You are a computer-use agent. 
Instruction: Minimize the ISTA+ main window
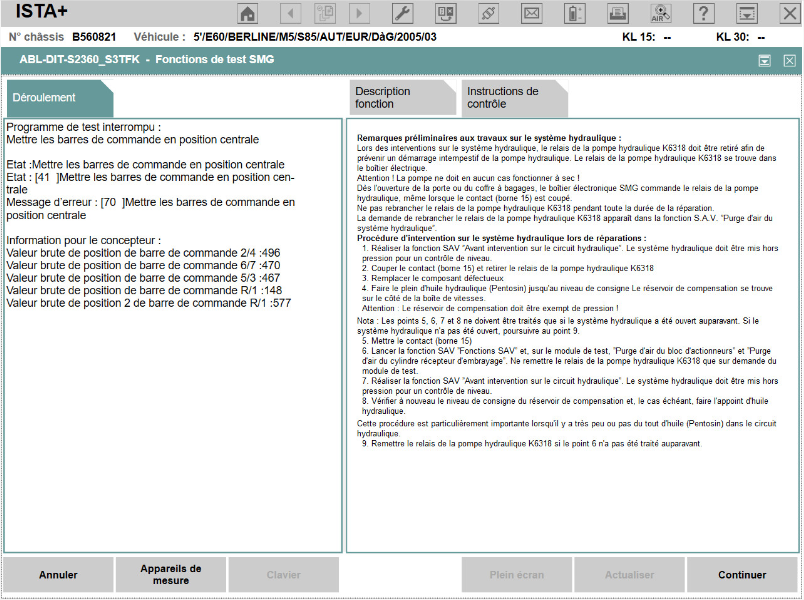click(x=747, y=13)
